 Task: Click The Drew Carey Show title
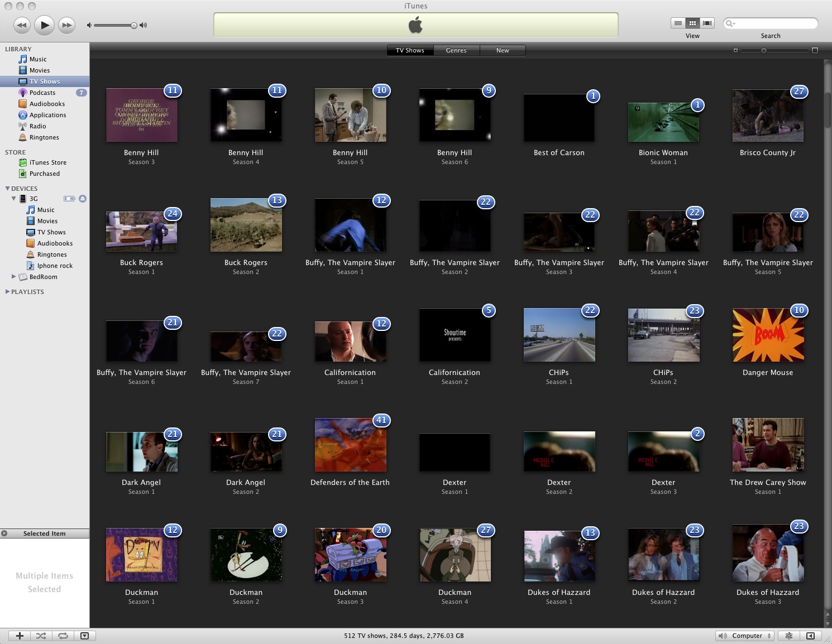(x=768, y=483)
